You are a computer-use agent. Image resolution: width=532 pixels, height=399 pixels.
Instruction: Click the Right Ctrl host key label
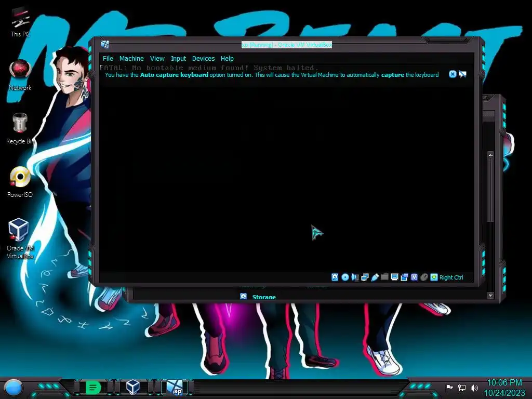pyautogui.click(x=451, y=277)
